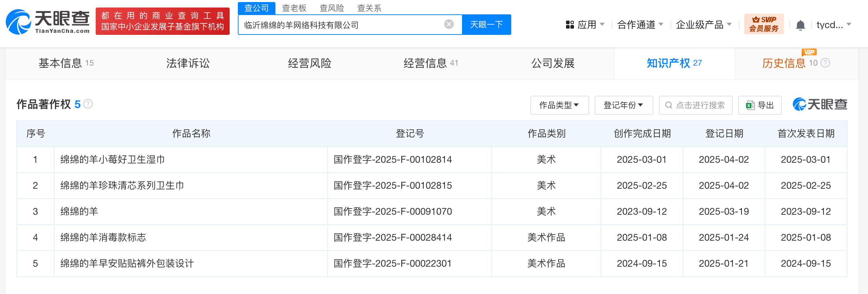Viewport: 868px width, 294px height.
Task: Focus the 点击进行搜索 table search field
Action: 695,105
